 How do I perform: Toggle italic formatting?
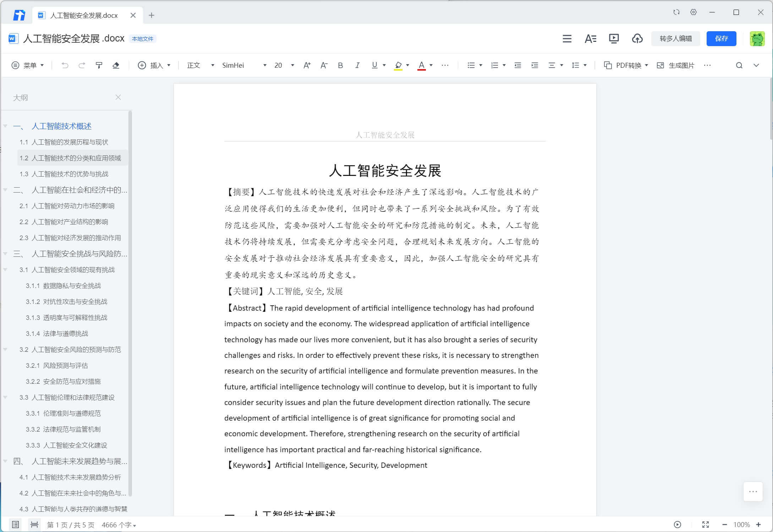click(x=357, y=65)
